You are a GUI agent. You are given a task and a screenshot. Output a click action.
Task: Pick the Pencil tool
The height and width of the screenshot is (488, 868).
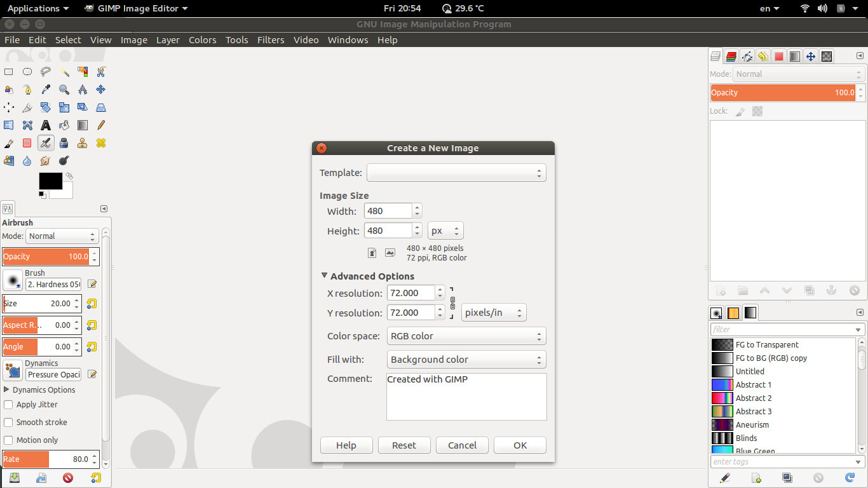tap(101, 125)
